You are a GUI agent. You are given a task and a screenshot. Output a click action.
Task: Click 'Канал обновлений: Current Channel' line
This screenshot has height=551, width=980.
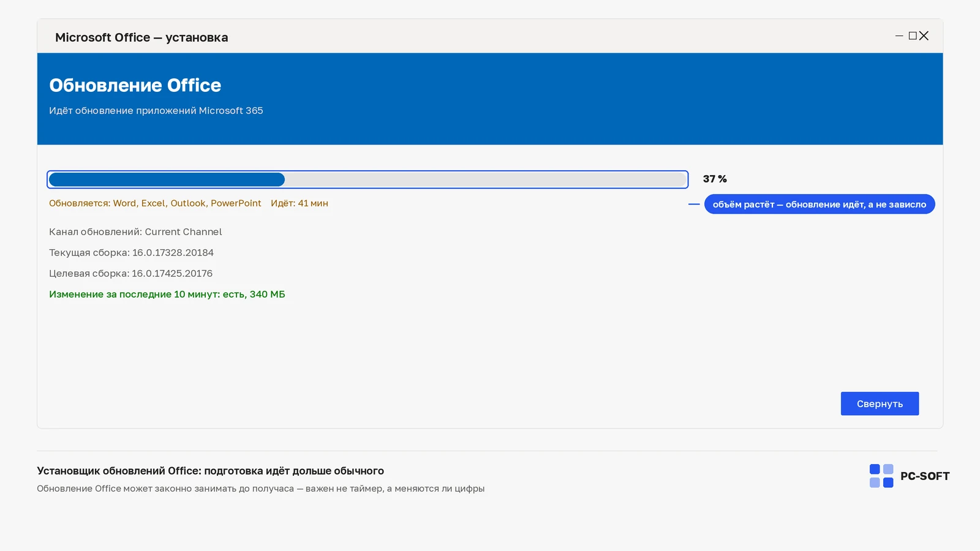tap(135, 232)
